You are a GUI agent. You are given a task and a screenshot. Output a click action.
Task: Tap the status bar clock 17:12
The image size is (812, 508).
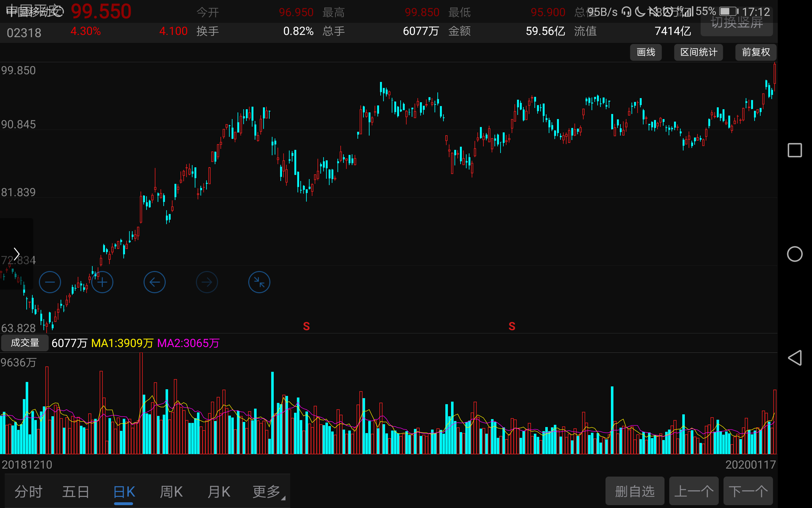click(756, 12)
